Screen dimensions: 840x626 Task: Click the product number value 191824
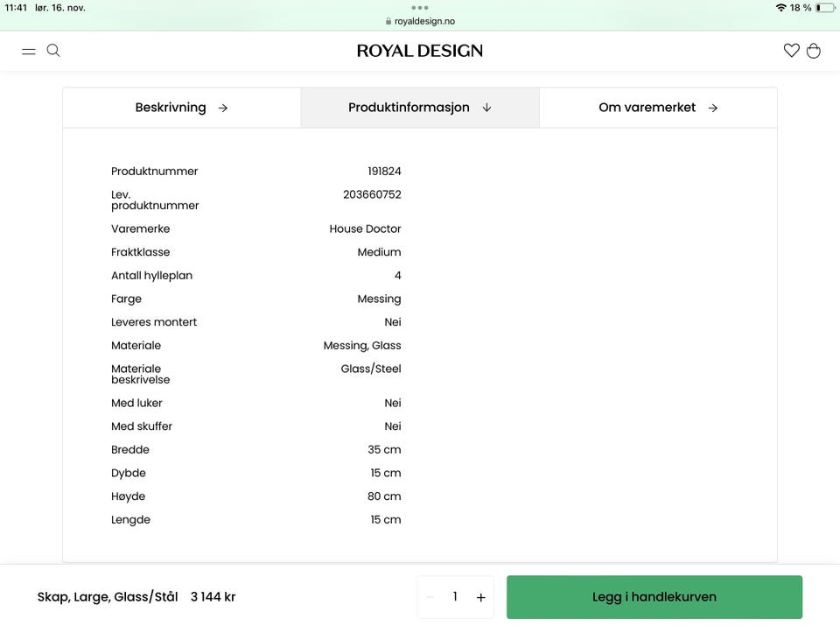pos(384,171)
